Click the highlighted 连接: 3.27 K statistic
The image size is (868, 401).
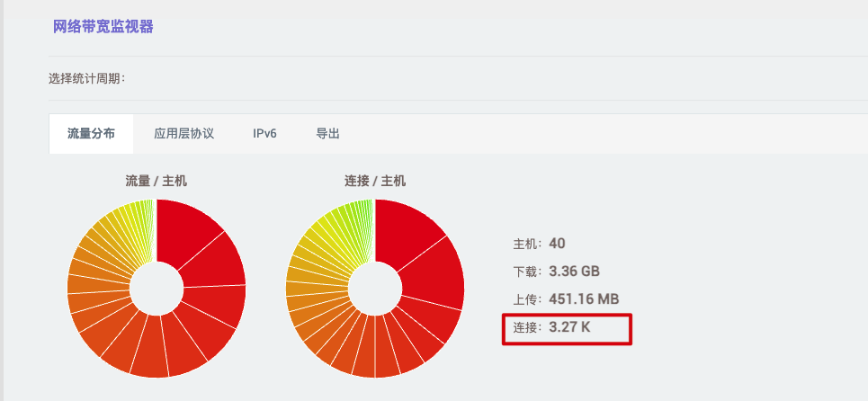tap(552, 328)
